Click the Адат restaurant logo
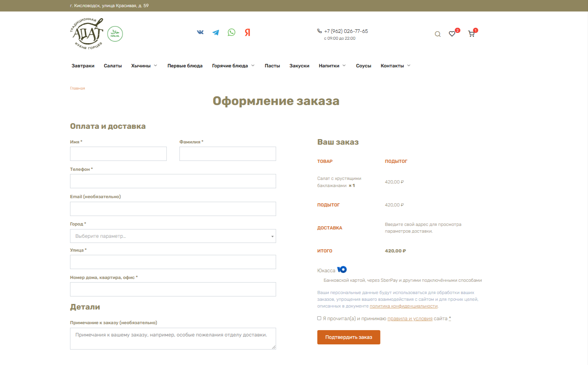 pos(87,34)
